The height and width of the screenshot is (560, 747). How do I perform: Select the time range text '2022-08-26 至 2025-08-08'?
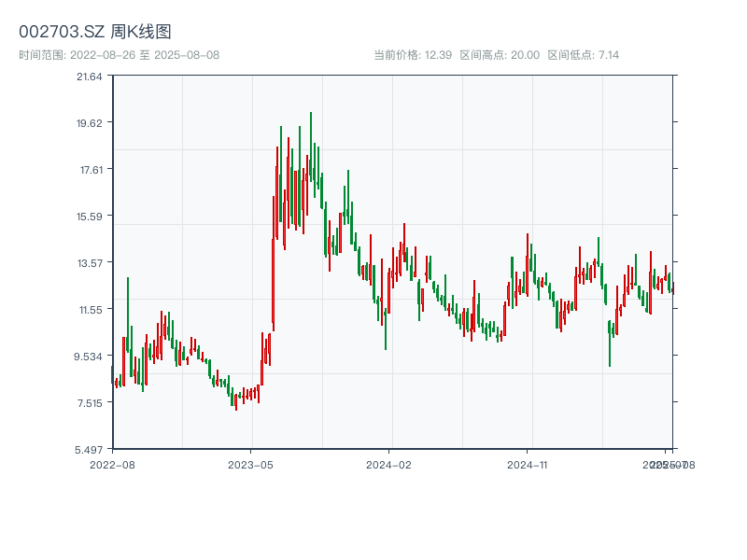click(x=145, y=55)
